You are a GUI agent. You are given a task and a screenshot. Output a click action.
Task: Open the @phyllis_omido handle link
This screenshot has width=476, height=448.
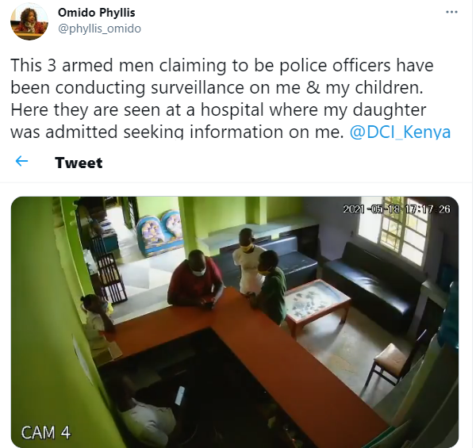click(x=100, y=29)
